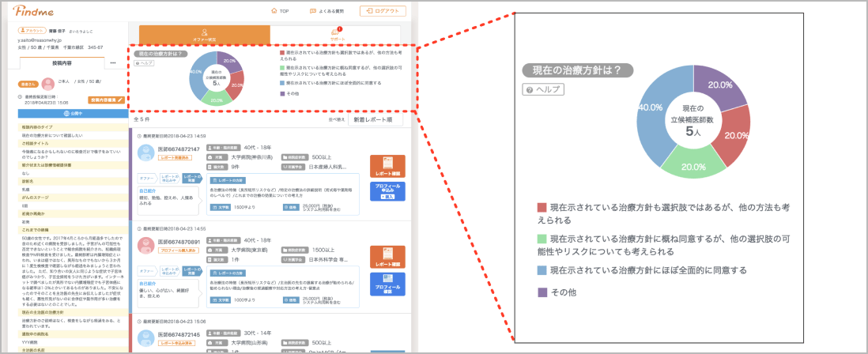The image size is (868, 354).
Task: Click the アカウント badge
Action: (x=32, y=32)
